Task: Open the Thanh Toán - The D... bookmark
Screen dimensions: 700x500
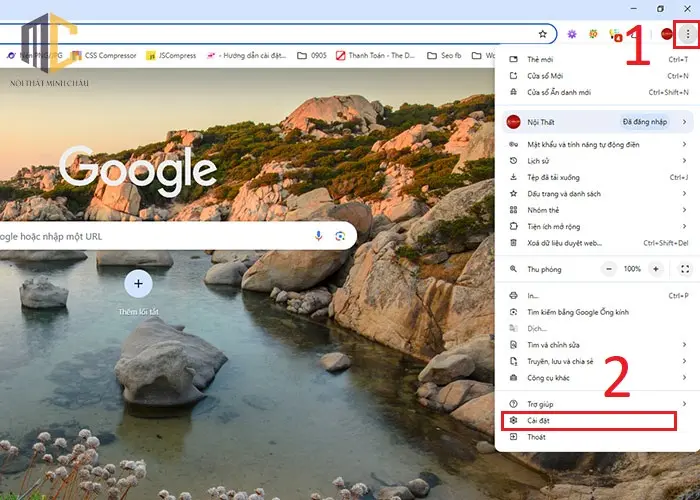Action: coord(375,55)
